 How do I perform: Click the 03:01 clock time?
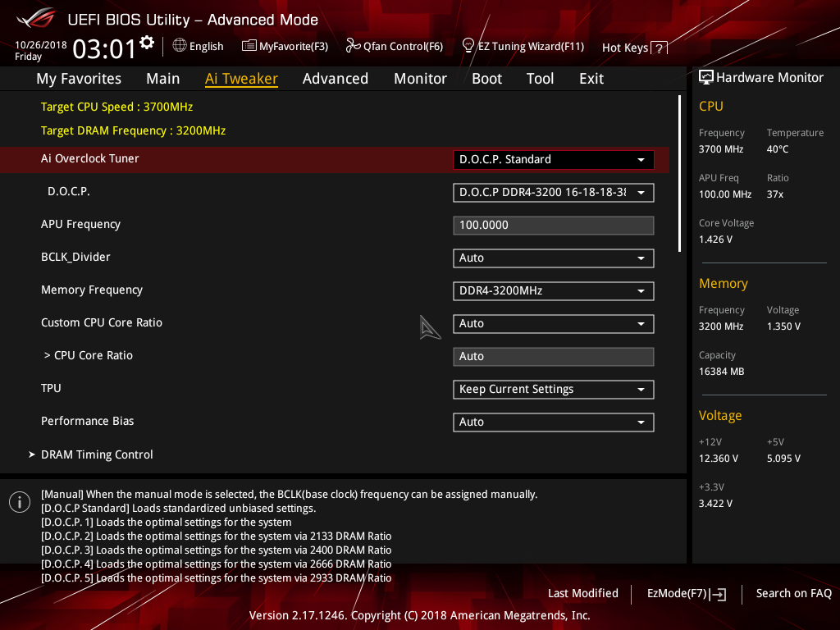[x=104, y=49]
